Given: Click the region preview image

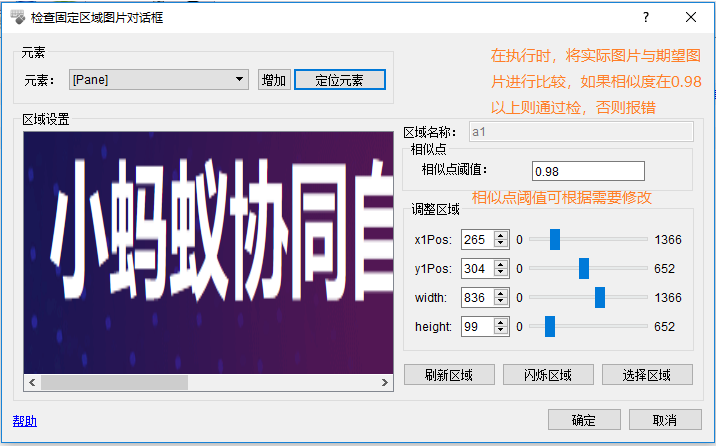Looking at the screenshot, I should [209, 253].
